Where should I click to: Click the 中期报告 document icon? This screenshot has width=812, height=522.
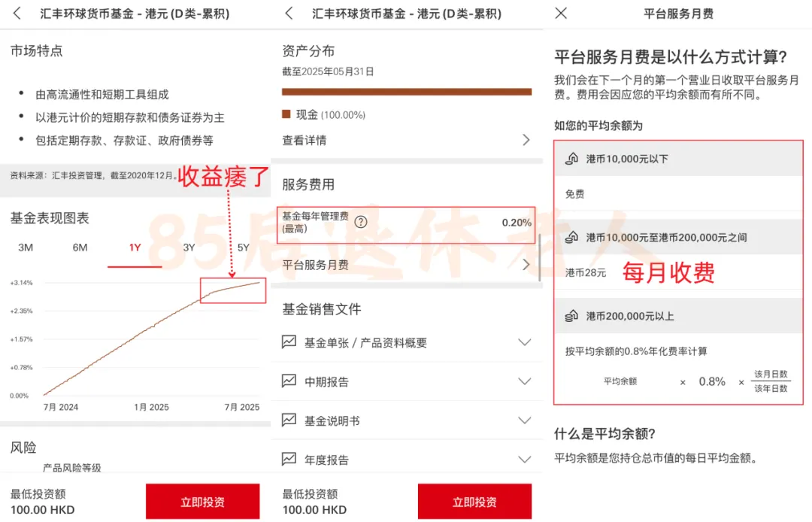pyautogui.click(x=289, y=381)
